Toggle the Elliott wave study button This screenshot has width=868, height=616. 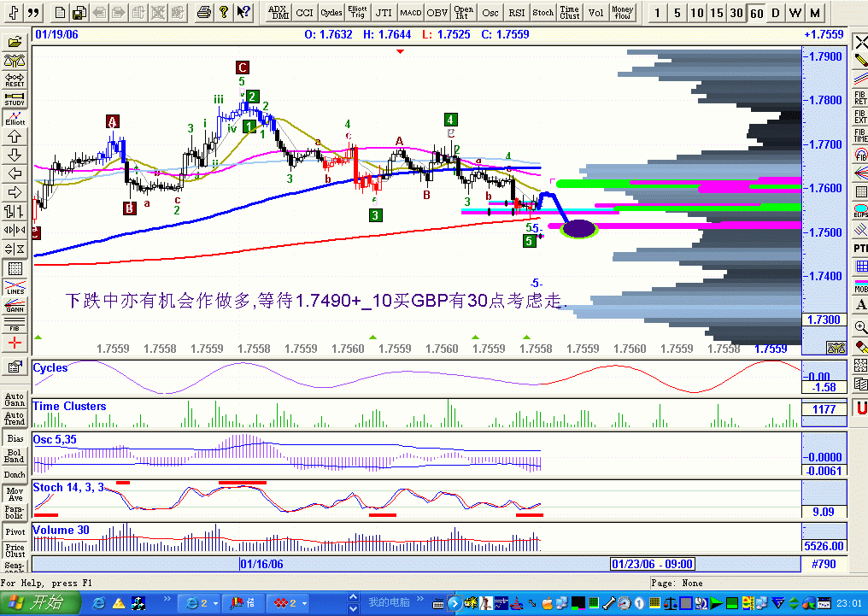(x=15, y=118)
